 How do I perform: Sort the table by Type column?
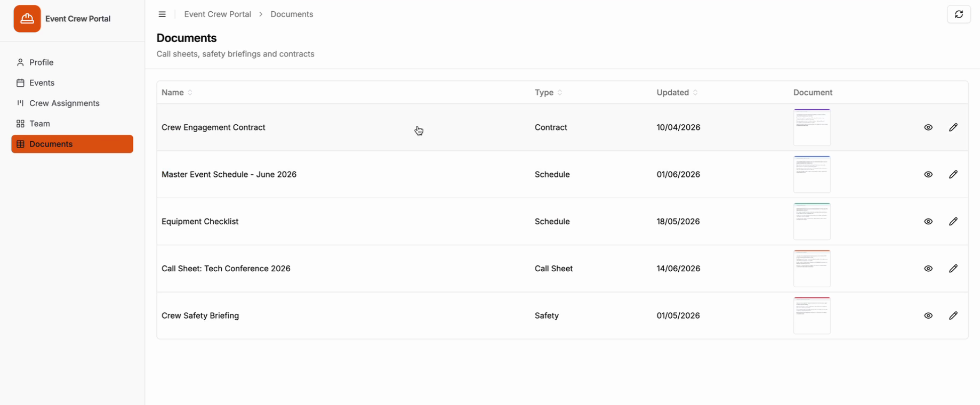[549, 93]
